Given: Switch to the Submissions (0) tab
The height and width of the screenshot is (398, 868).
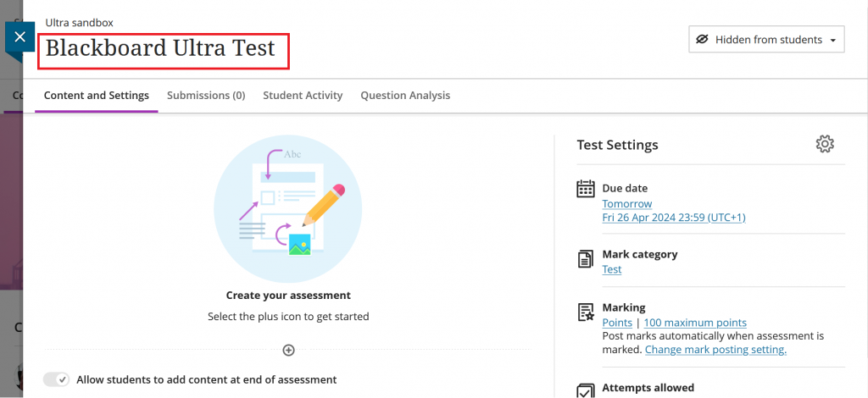Looking at the screenshot, I should [206, 96].
